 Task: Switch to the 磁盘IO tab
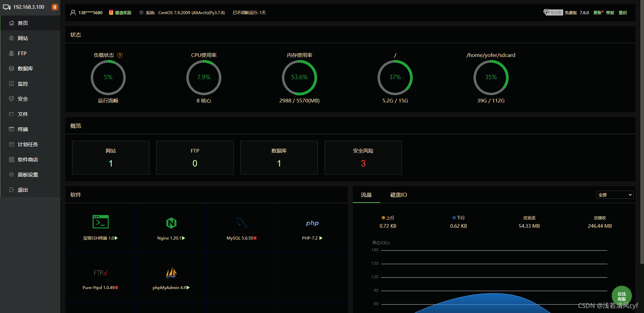point(399,195)
